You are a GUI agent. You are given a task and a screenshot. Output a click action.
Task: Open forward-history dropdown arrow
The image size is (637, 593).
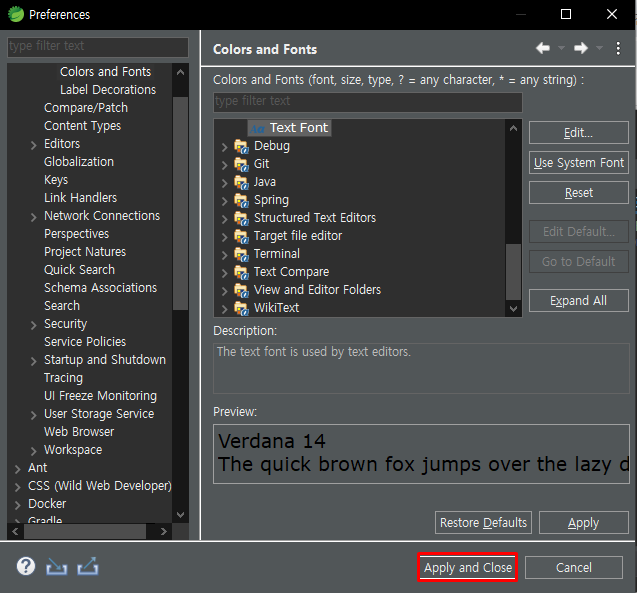599,48
